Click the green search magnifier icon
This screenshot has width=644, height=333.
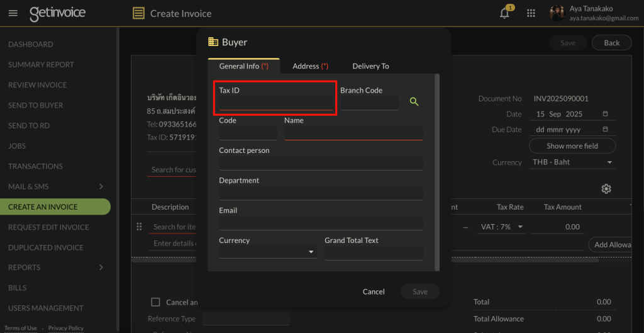414,101
